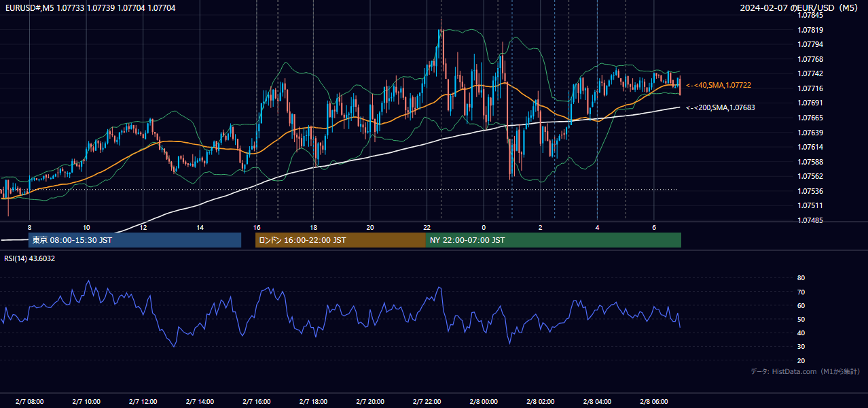Click price axis value 1.07614
868x408 pixels.
coord(810,147)
